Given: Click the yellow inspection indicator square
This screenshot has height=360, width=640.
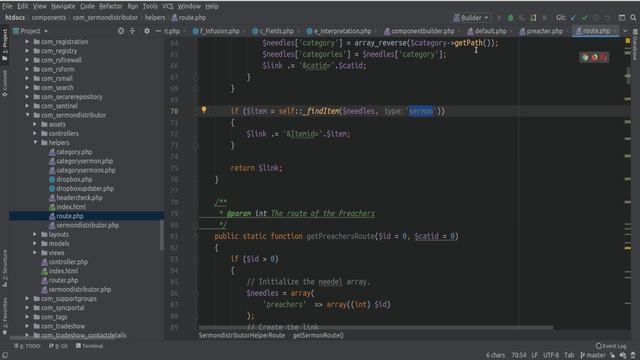Looking at the screenshot, I should tap(628, 41).
